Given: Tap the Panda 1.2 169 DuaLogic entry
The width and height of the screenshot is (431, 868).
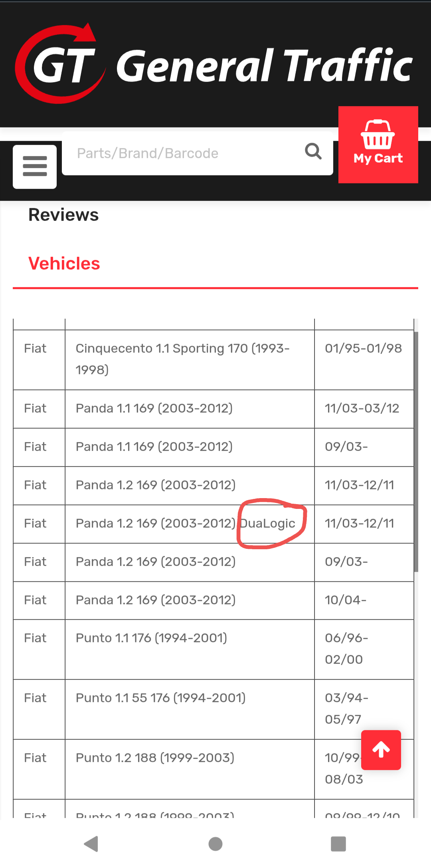Looking at the screenshot, I should click(x=186, y=523).
